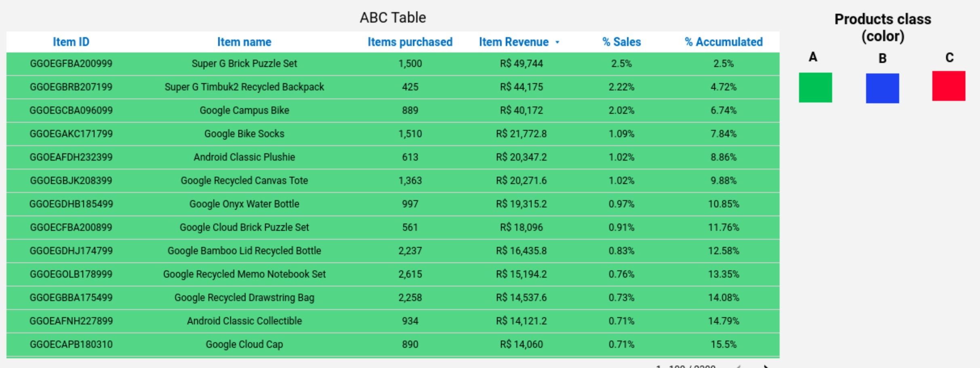The height and width of the screenshot is (368, 980).
Task: Sort by the % Sales column
Action: [621, 42]
